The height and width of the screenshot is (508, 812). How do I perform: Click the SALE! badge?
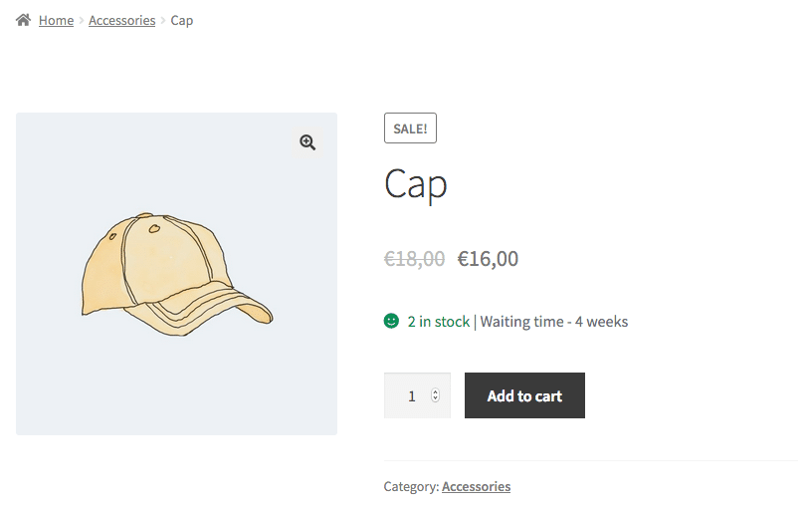410,128
